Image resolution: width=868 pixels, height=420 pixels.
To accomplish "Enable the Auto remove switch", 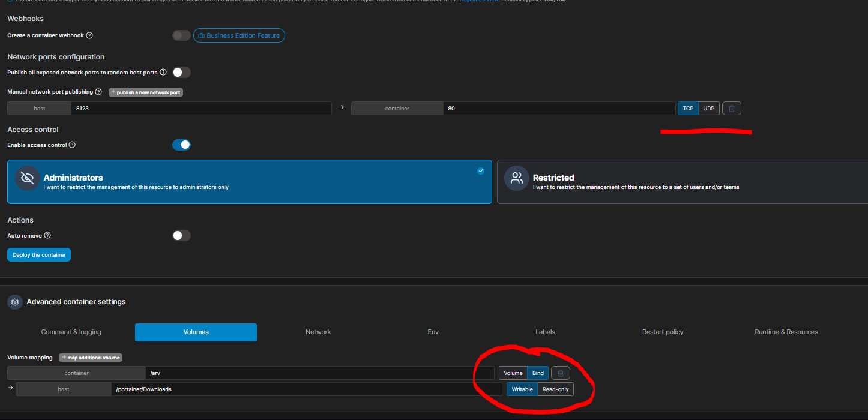I will 181,236.
